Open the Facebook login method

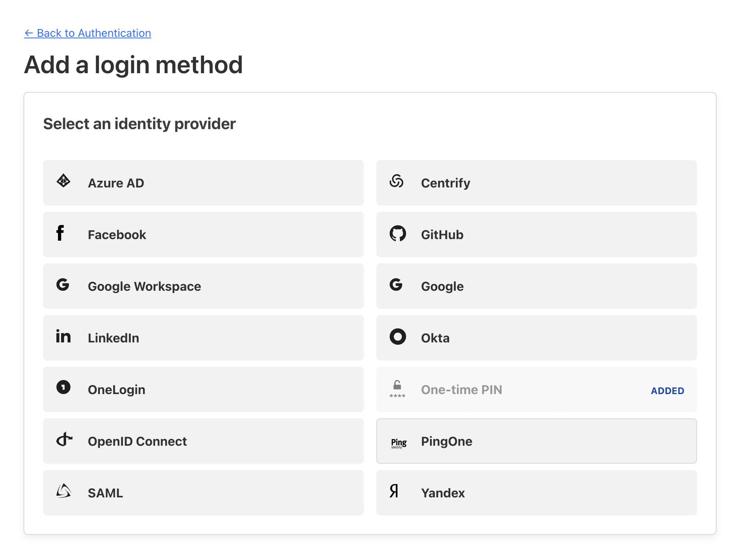[204, 234]
